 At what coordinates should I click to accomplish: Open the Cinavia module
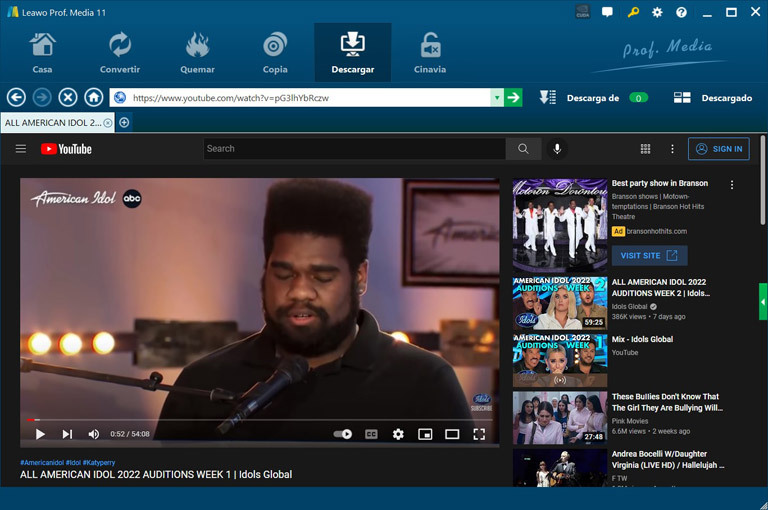pos(430,53)
